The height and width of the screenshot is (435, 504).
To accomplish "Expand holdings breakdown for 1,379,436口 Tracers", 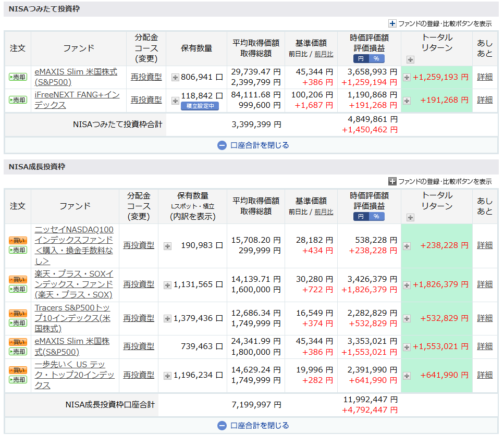I will 167,319.
